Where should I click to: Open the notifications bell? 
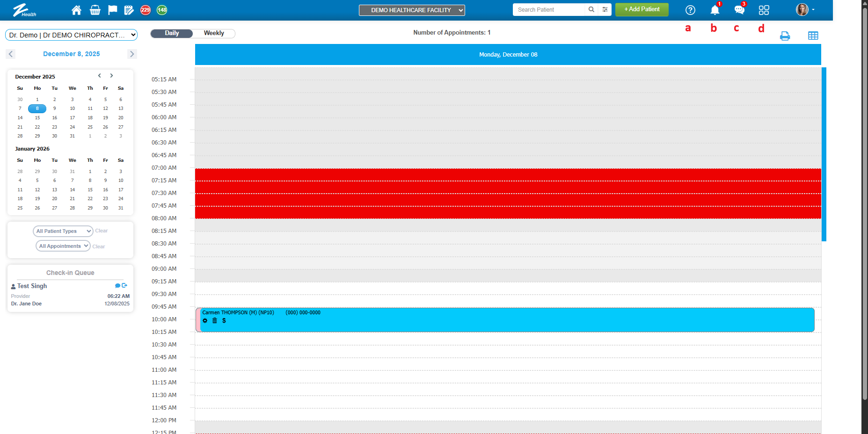tap(715, 10)
